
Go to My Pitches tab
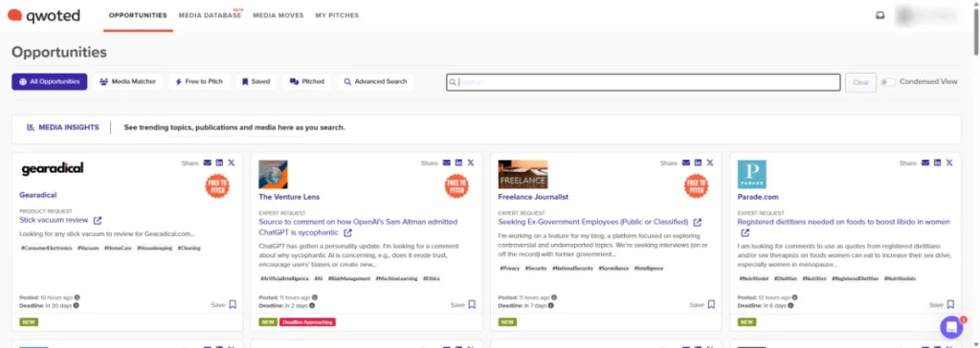[x=337, y=15]
